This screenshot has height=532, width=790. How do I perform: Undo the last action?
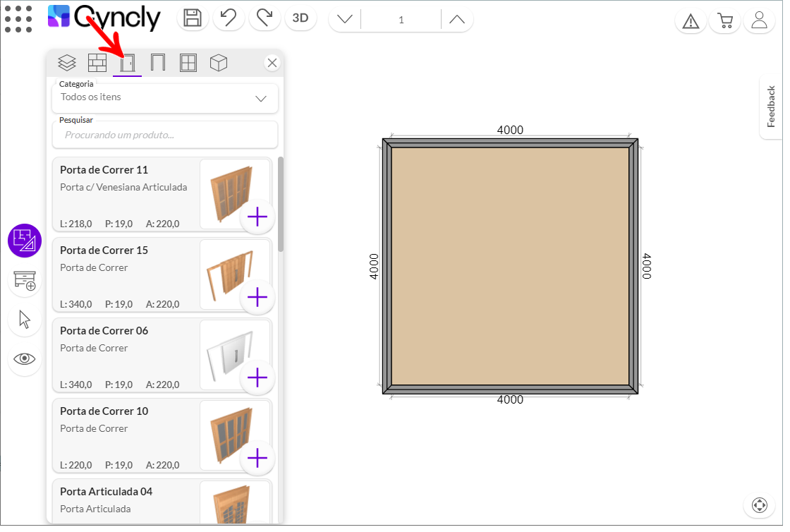click(229, 18)
